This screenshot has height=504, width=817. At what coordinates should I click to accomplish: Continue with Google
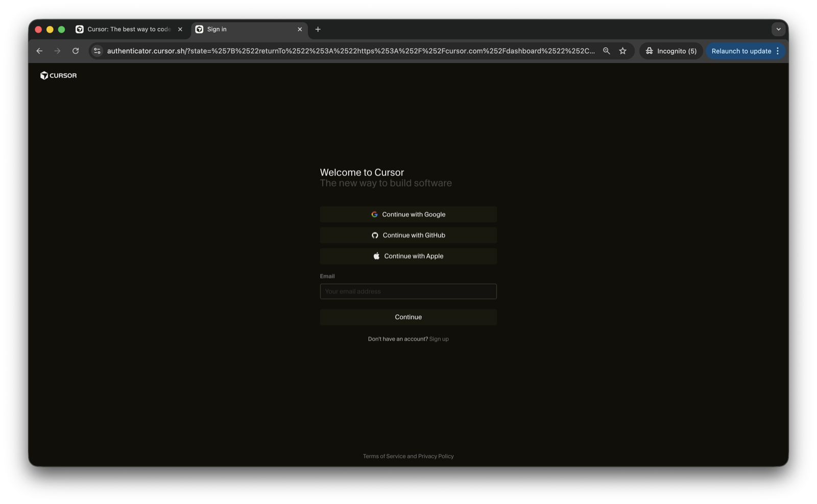click(408, 214)
